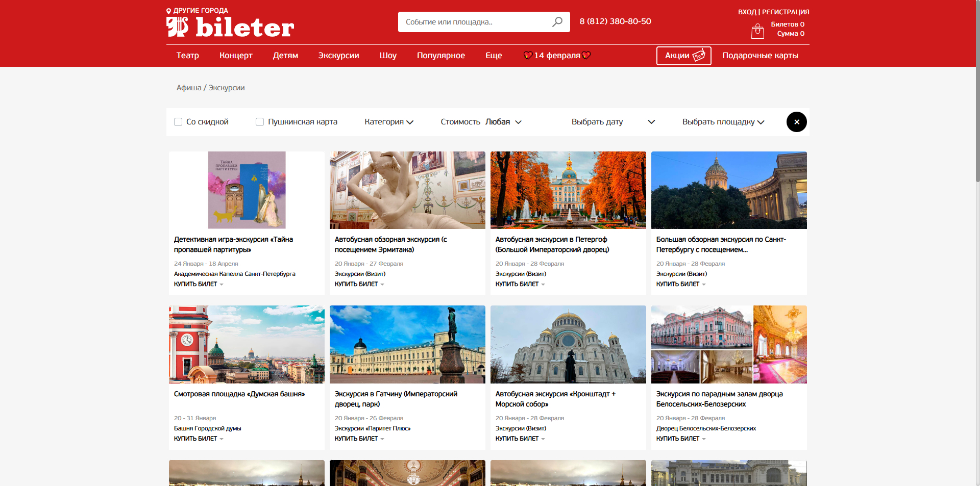Open the Стоимость Любая dropdown

(x=481, y=122)
